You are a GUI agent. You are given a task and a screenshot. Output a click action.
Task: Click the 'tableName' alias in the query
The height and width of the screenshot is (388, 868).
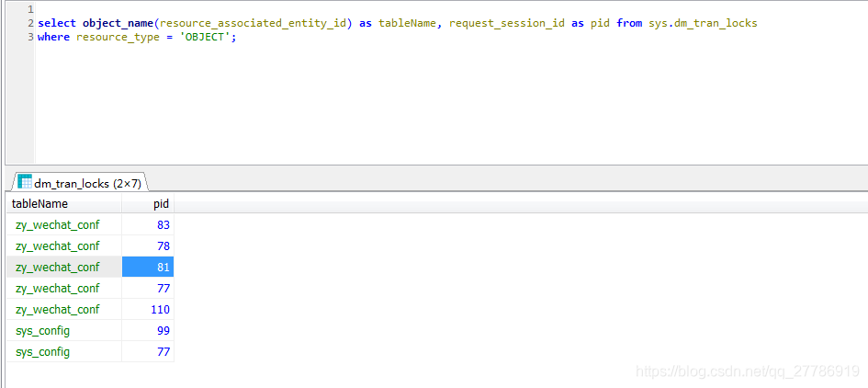(x=408, y=23)
